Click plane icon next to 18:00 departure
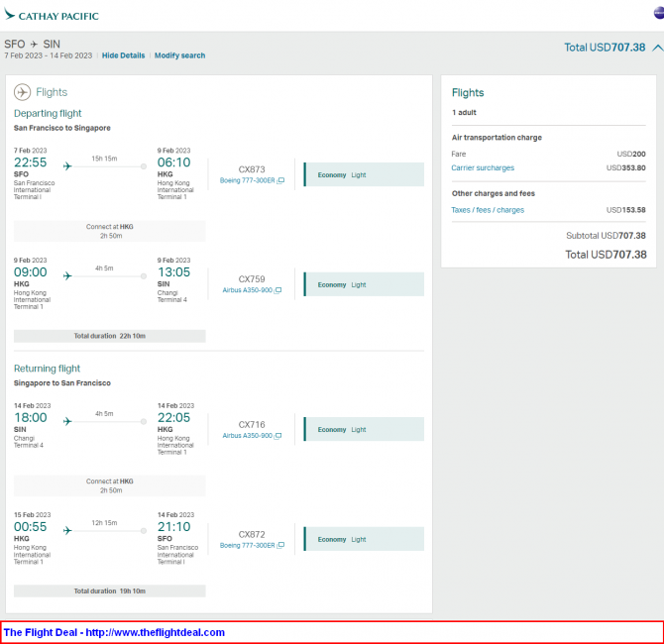This screenshot has height=644, width=664. pos(67,421)
